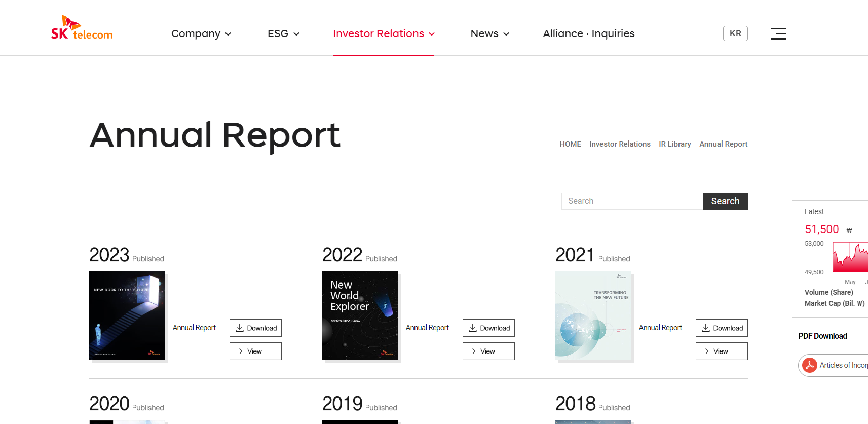Image resolution: width=868 pixels, height=424 pixels.
Task: Open the hamburger menu icon
Action: [778, 33]
